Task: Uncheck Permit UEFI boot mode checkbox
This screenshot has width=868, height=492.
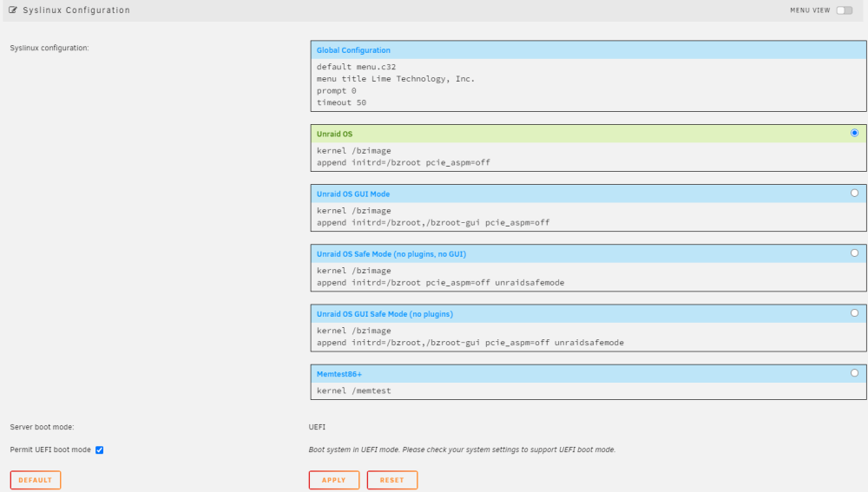Action: coord(100,450)
